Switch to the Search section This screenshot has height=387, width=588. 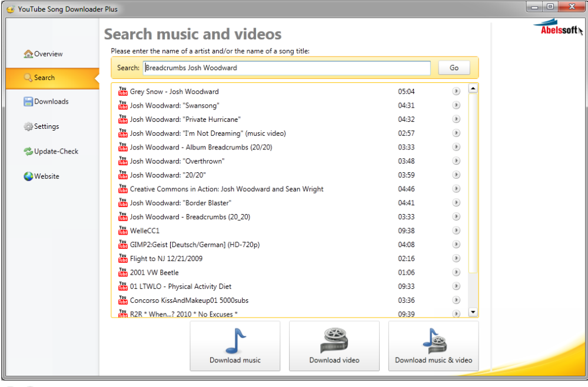click(x=52, y=78)
